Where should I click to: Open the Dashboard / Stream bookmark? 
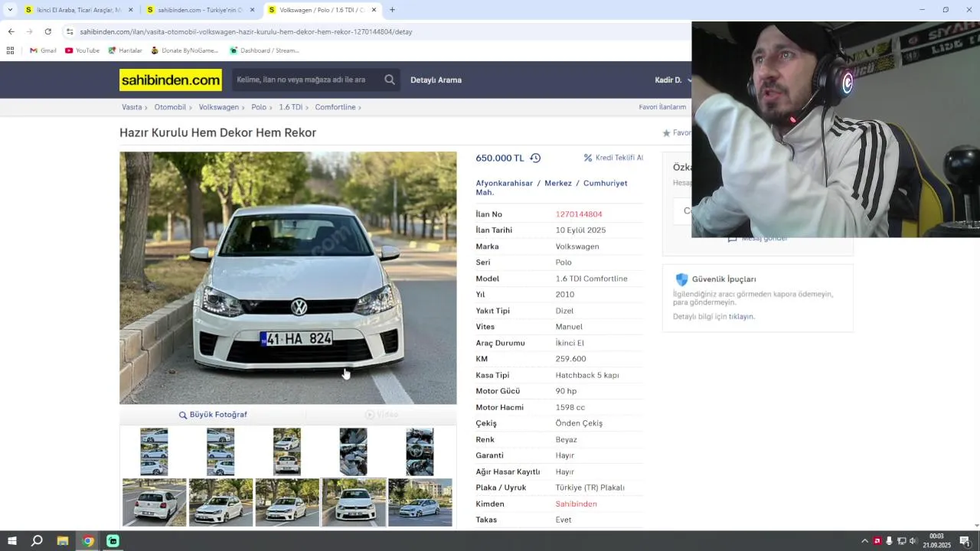point(264,51)
